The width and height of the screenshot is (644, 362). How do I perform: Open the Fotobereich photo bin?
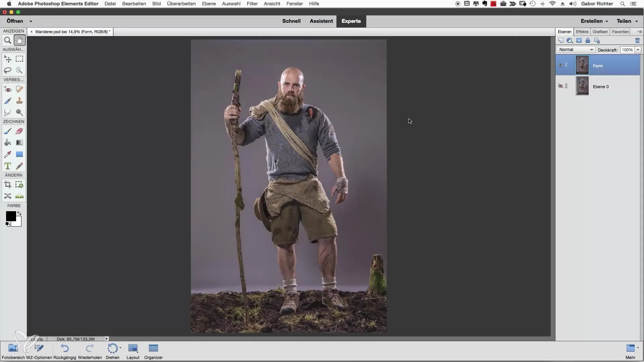(x=13, y=351)
